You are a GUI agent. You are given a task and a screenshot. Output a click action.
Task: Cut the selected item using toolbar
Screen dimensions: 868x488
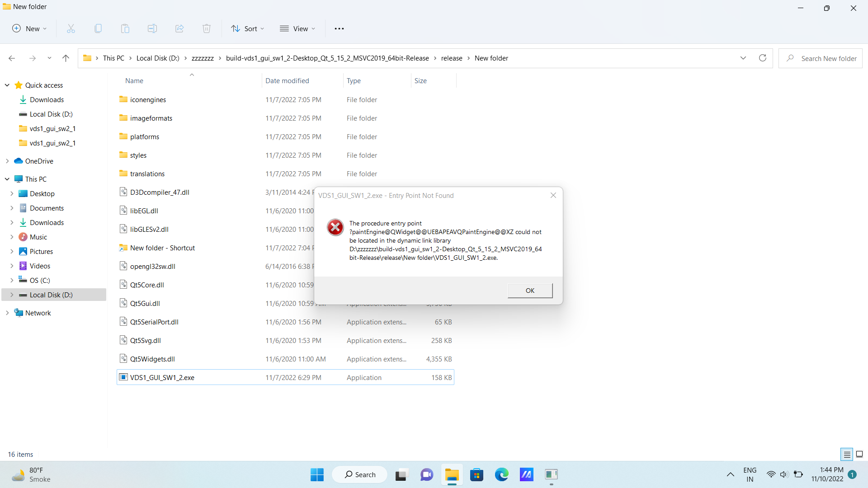[x=71, y=28]
